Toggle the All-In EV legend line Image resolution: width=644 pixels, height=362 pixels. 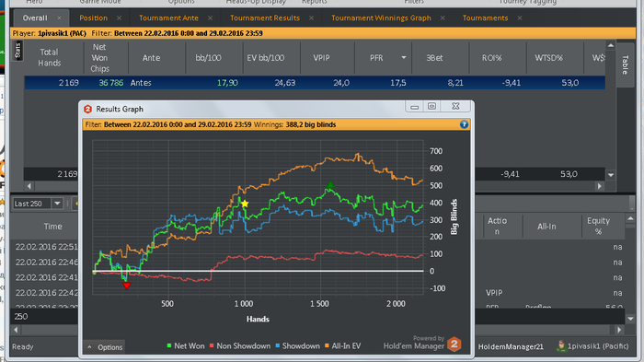pos(343,346)
